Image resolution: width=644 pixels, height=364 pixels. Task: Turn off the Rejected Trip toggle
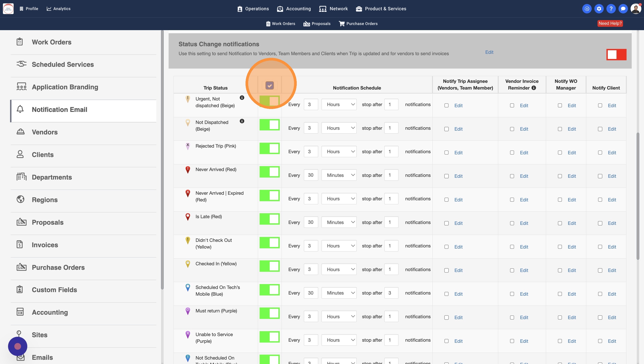(x=269, y=149)
